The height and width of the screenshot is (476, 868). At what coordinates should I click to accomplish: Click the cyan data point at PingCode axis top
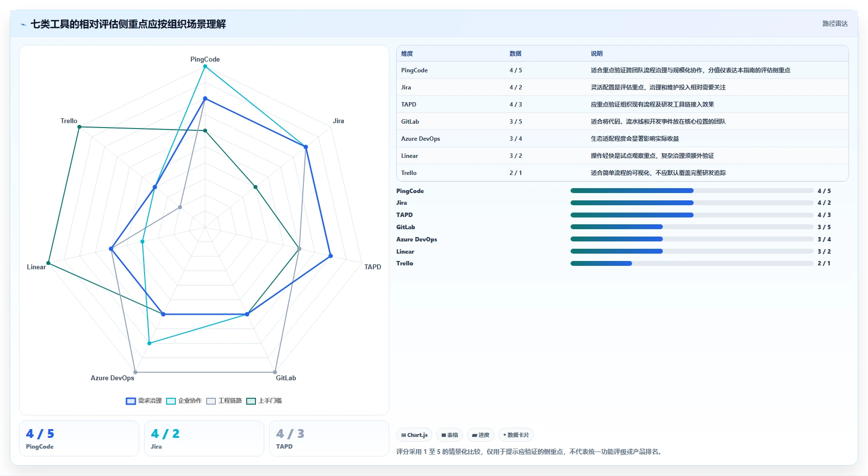pyautogui.click(x=205, y=66)
